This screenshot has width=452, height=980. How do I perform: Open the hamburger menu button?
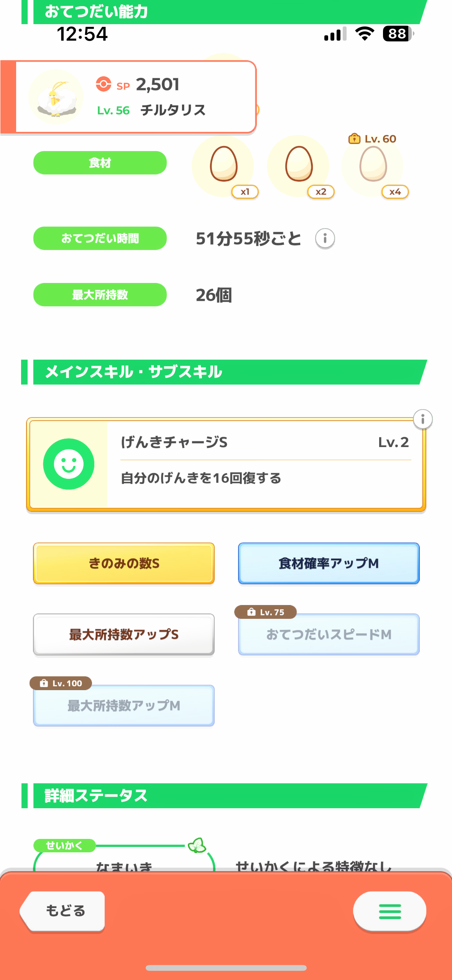point(390,911)
